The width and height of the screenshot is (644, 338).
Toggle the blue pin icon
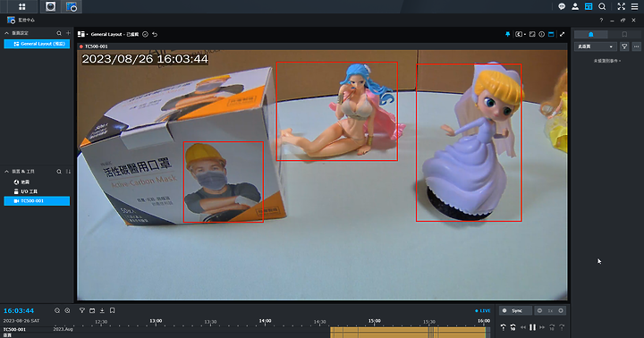point(508,35)
